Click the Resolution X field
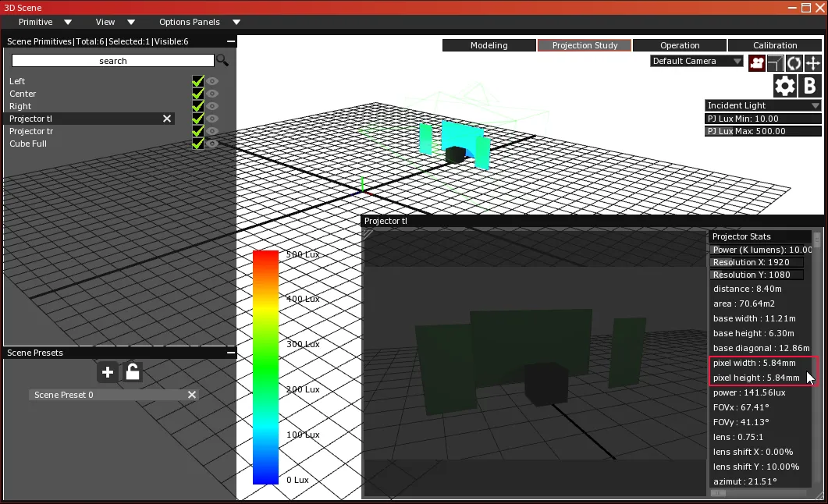The width and height of the screenshot is (828, 504). 757,262
